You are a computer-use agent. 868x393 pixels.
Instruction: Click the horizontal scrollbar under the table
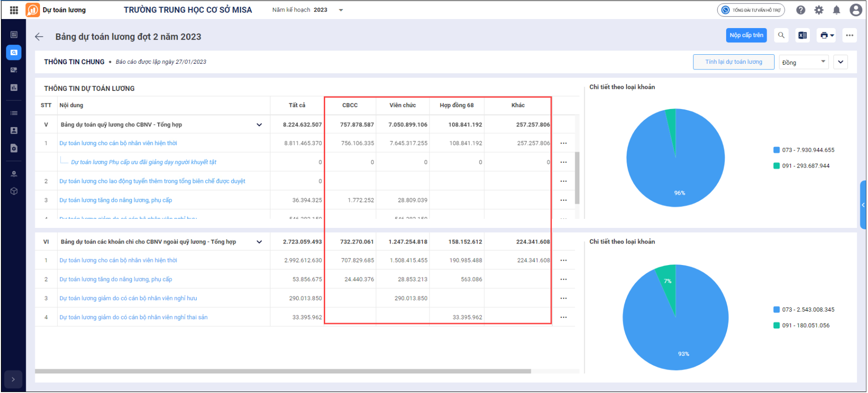283,371
